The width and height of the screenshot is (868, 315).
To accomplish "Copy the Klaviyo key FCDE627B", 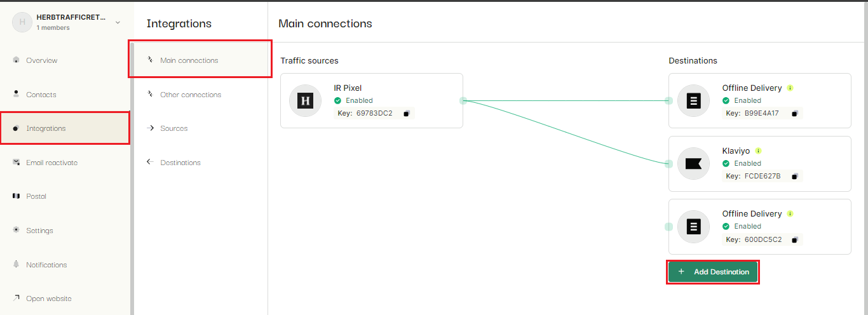I will coord(795,177).
